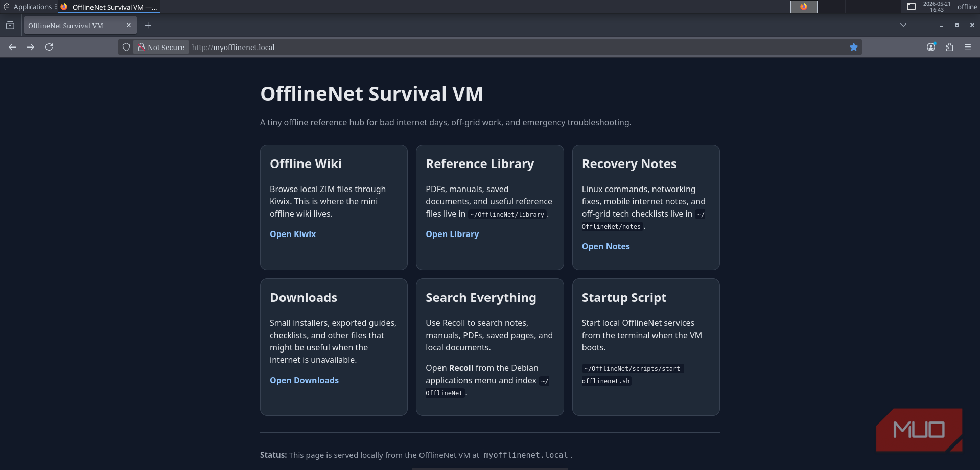
Task: Open the Applications menu in the panel
Action: (x=28, y=7)
